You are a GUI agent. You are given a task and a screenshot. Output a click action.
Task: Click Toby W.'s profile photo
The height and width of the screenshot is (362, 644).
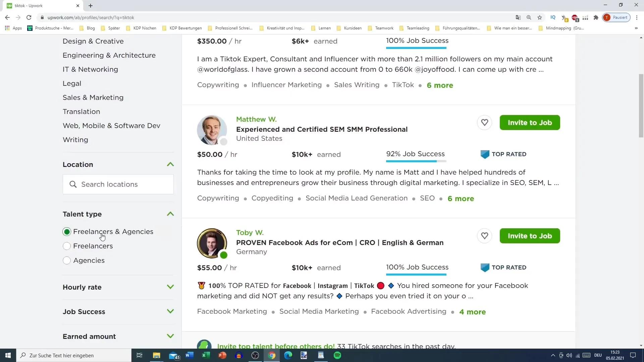(x=212, y=243)
